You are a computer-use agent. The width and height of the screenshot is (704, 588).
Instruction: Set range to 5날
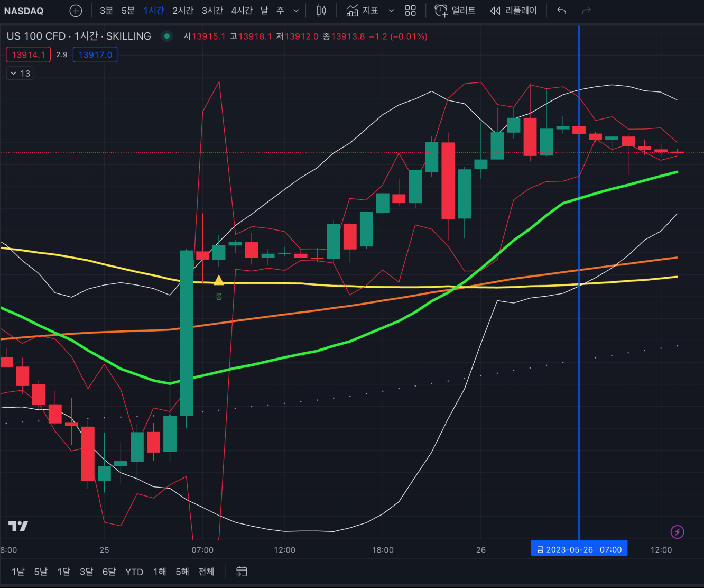point(41,572)
